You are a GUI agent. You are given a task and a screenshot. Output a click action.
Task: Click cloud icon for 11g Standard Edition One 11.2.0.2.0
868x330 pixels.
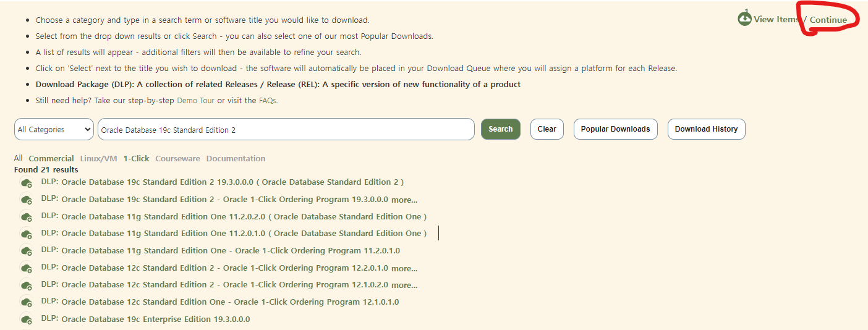26,217
